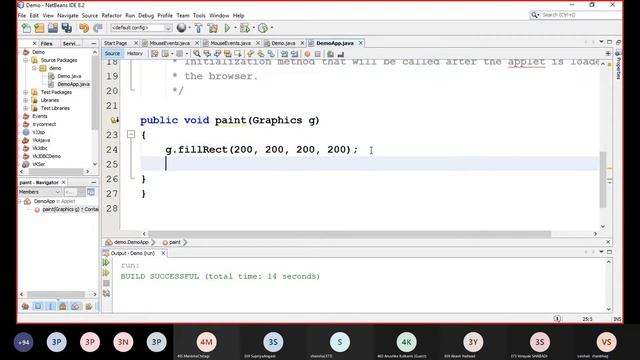Click the New File toolbar icon
This screenshot has width=640, height=360.
26,28
